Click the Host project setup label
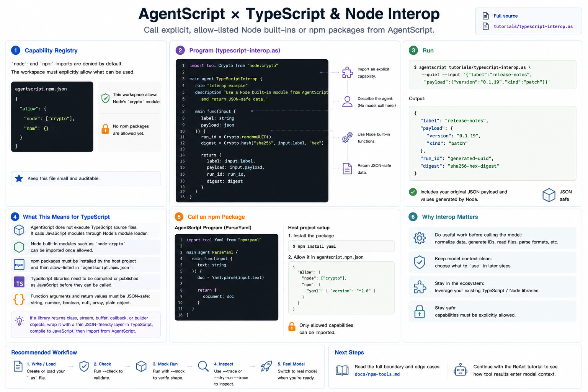 (309, 227)
